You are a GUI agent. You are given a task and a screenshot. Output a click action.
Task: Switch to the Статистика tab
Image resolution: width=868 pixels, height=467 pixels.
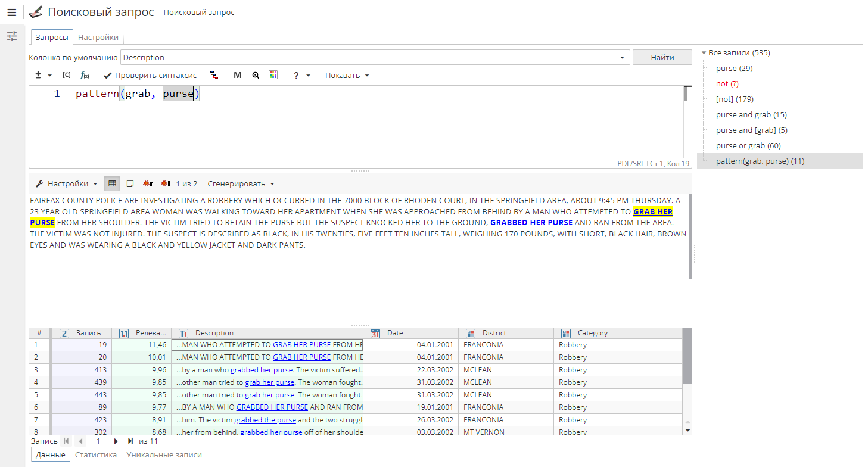click(x=96, y=454)
